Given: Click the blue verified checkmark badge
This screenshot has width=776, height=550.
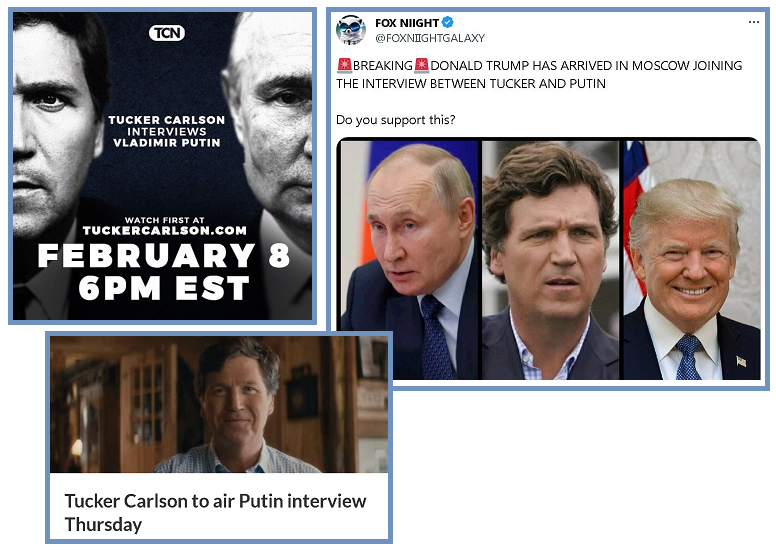Looking at the screenshot, I should coord(447,22).
